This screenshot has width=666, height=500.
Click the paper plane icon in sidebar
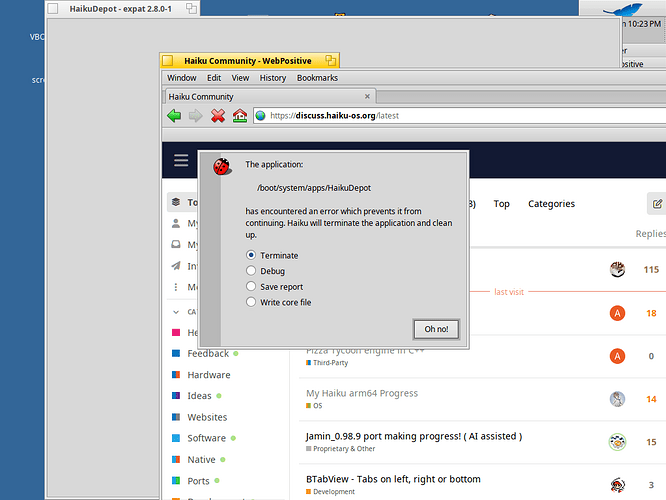[x=175, y=266]
